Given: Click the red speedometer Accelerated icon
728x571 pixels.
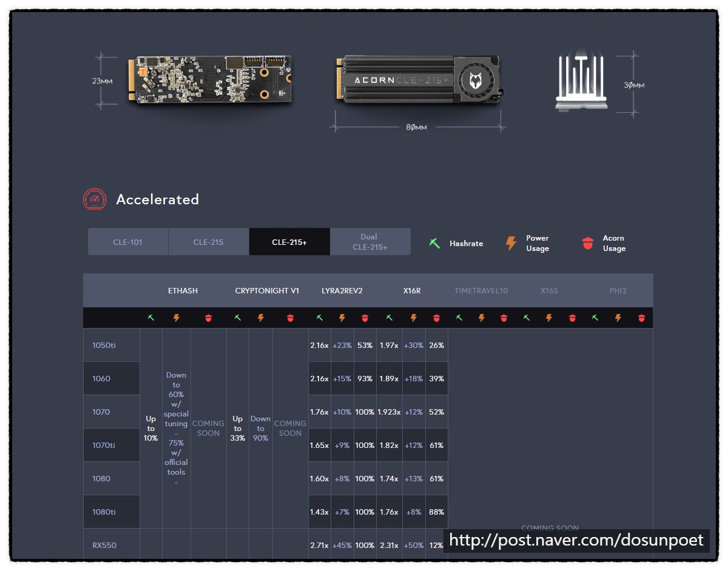Looking at the screenshot, I should pyautogui.click(x=94, y=199).
